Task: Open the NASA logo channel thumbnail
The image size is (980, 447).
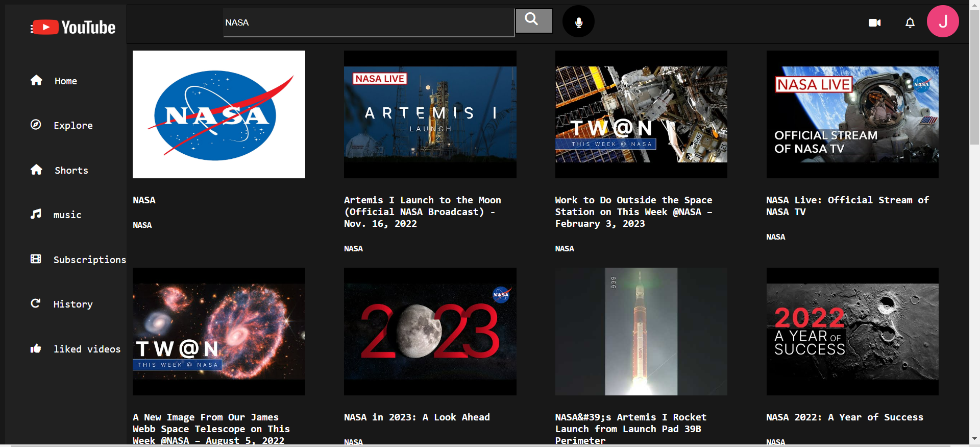Action: click(x=219, y=114)
